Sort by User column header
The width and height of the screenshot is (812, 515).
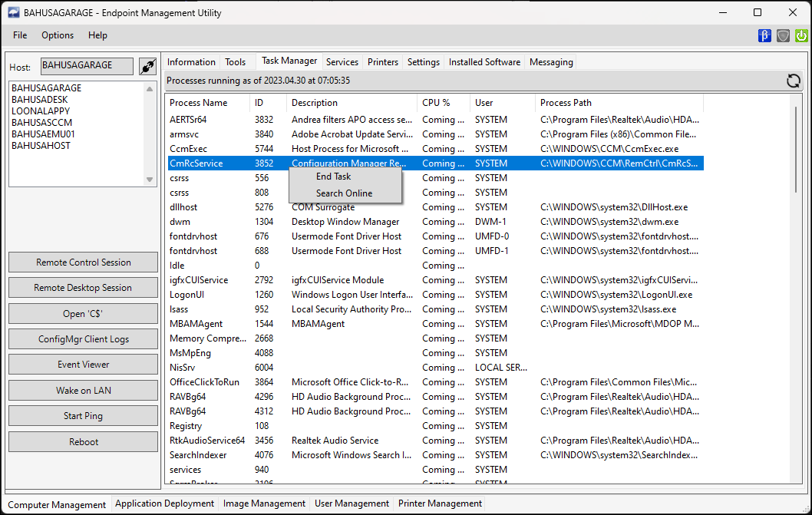[x=503, y=103]
